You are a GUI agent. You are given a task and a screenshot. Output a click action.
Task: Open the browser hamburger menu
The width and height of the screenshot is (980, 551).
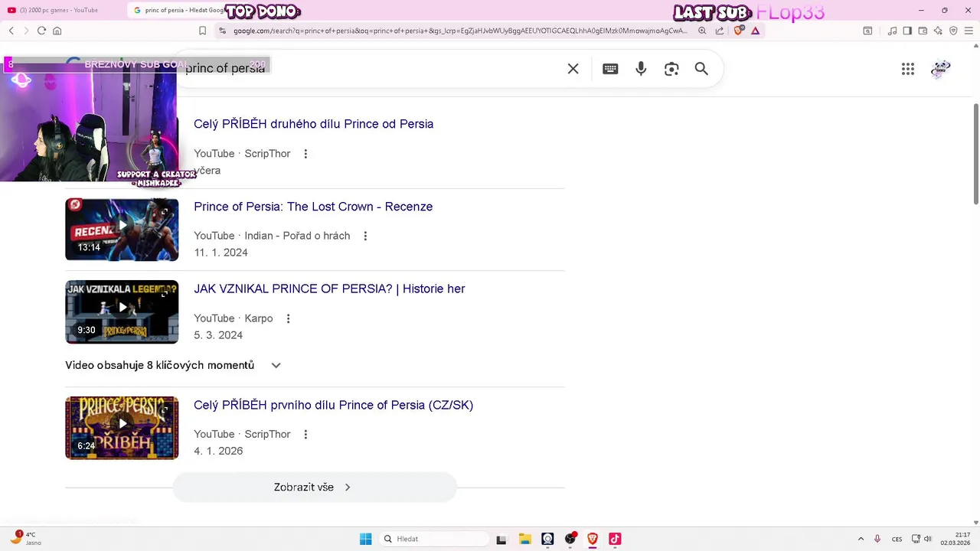point(969,31)
